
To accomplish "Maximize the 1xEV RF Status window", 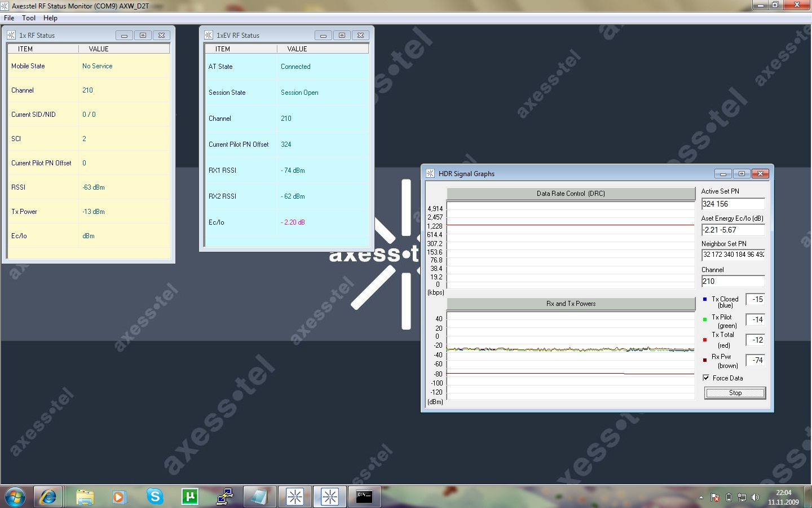I will (x=342, y=35).
